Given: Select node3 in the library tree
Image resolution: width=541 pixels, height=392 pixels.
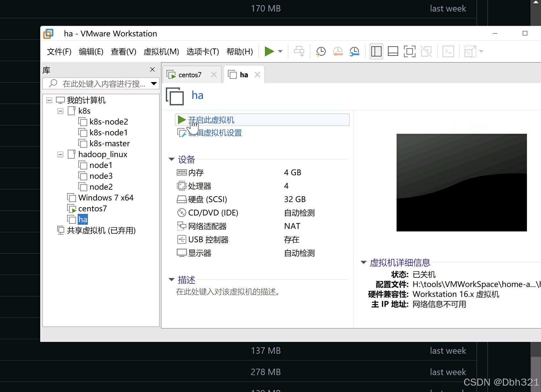Looking at the screenshot, I should (x=101, y=176).
